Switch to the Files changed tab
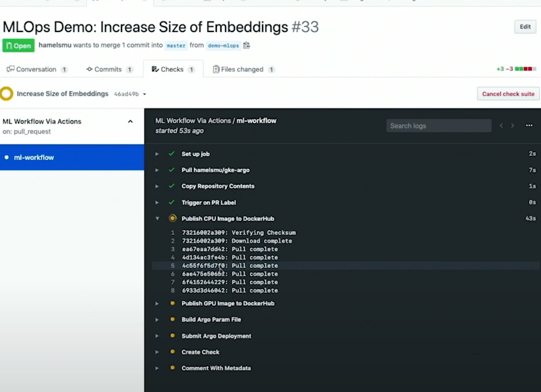This screenshot has height=392, width=541. pos(242,69)
